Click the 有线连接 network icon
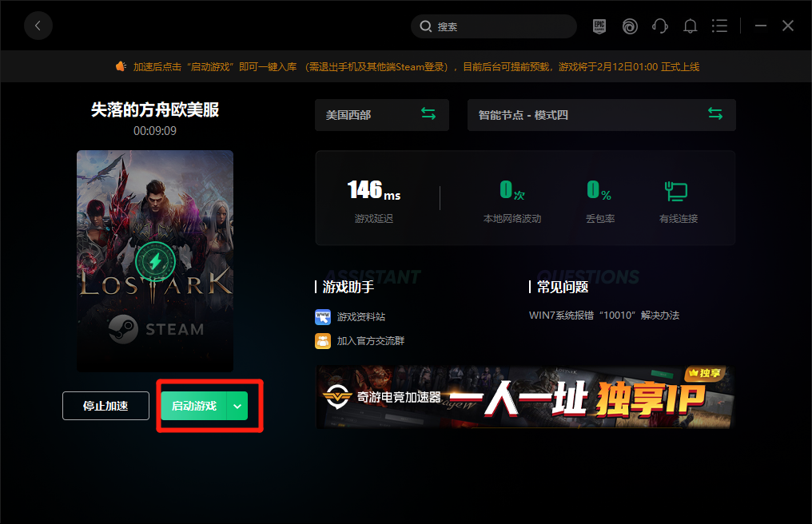 pyautogui.click(x=676, y=191)
